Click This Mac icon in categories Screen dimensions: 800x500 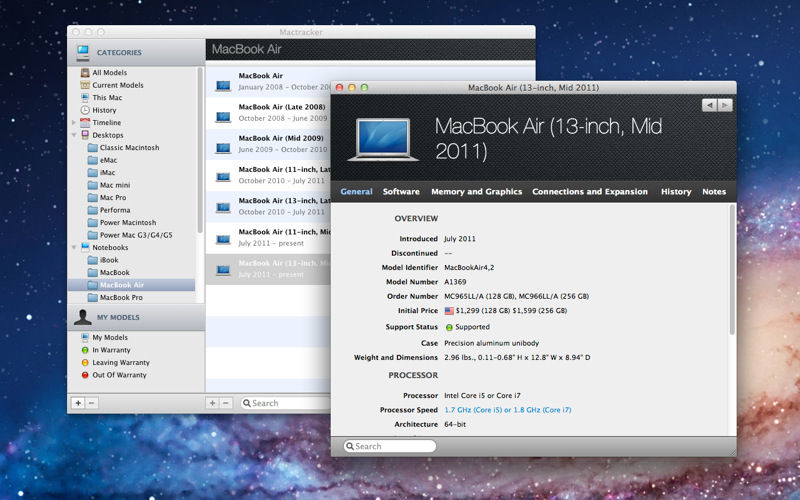coord(85,97)
